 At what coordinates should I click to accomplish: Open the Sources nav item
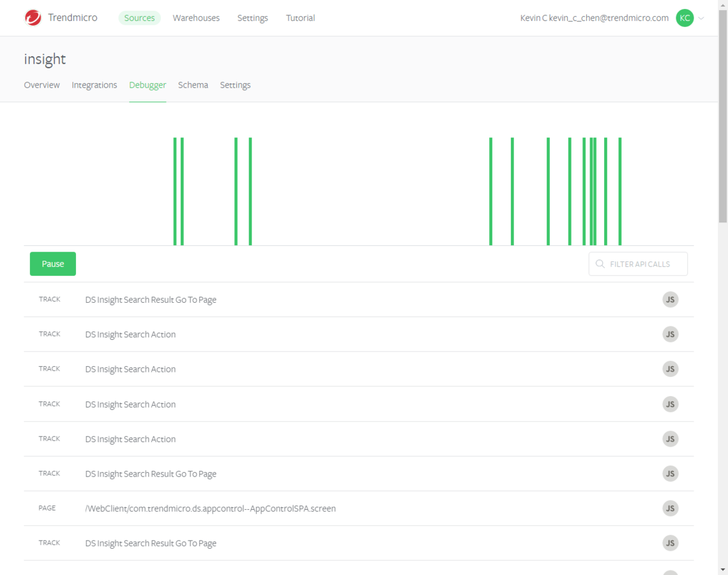point(139,18)
